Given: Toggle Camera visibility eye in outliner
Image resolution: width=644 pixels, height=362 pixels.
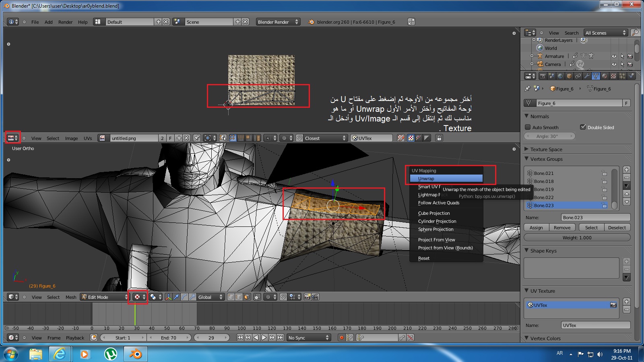Looking at the screenshot, I should (614, 64).
